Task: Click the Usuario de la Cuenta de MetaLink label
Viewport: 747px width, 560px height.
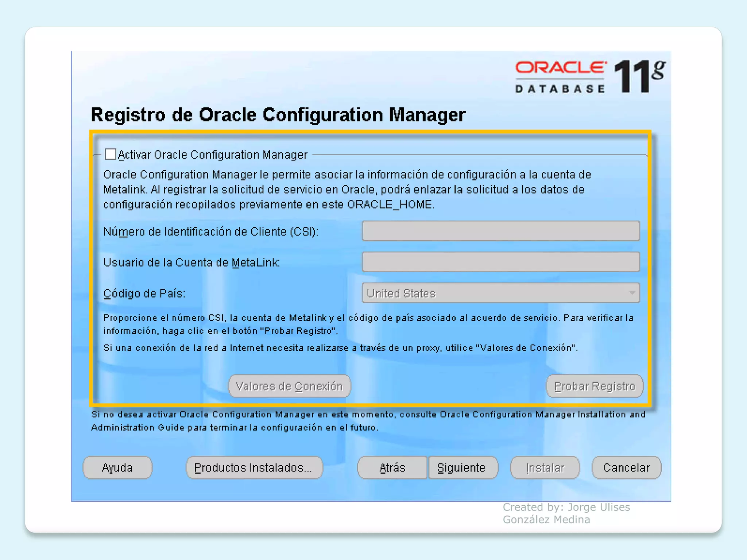Action: coord(191,262)
